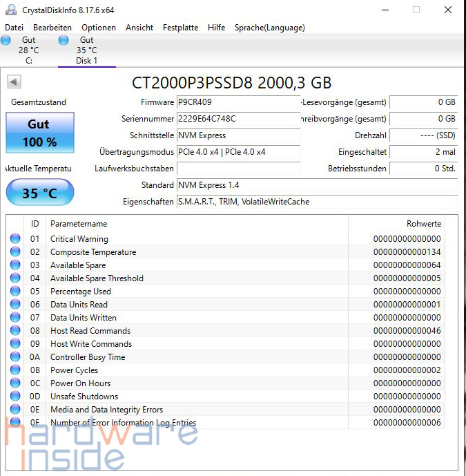Screen dimensions: 466x476
Task: Click the Rohwerte column header
Action: coord(396,224)
